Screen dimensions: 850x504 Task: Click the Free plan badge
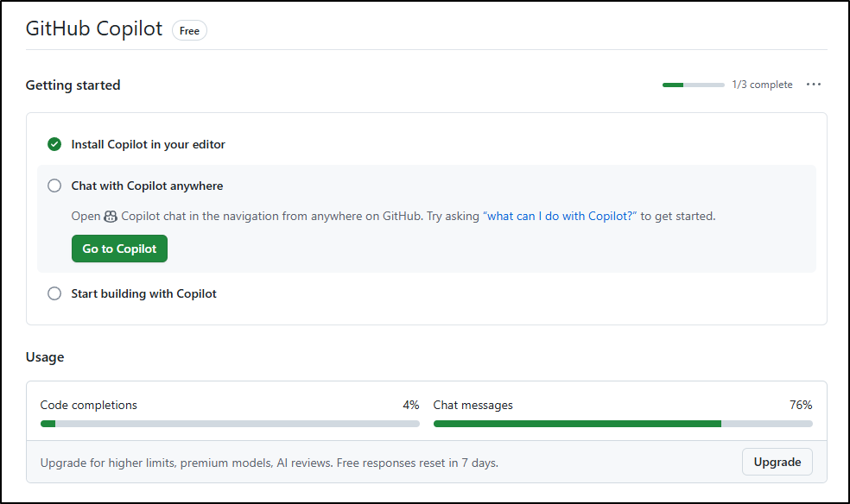pos(189,31)
